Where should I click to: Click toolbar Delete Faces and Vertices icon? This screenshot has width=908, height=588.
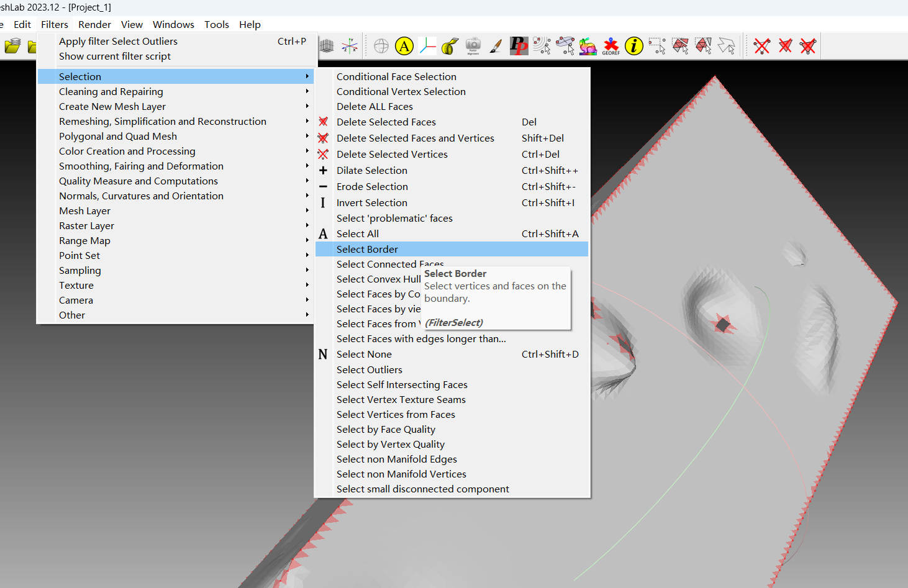(808, 46)
